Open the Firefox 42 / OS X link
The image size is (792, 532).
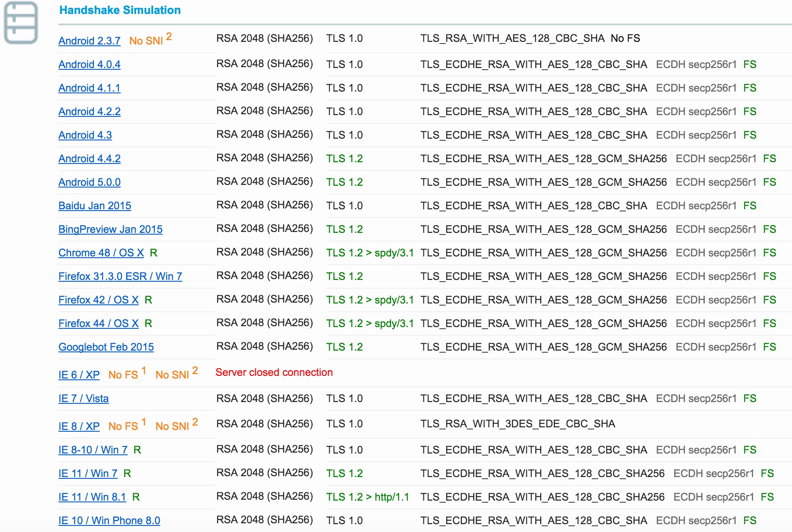coord(99,300)
